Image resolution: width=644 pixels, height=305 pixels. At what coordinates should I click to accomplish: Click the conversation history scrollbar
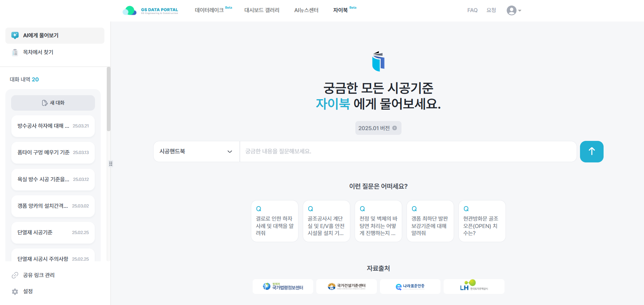tap(108, 100)
